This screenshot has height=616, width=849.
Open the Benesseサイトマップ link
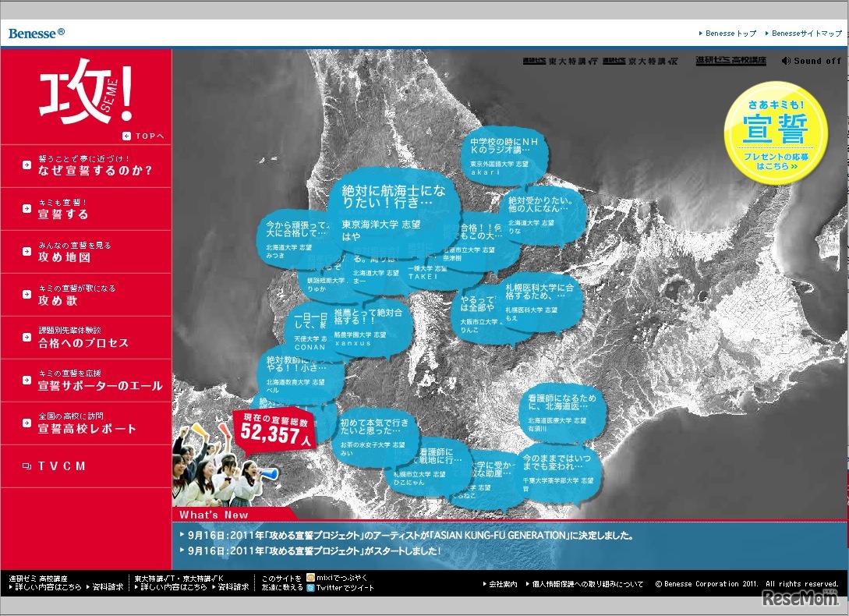804,33
